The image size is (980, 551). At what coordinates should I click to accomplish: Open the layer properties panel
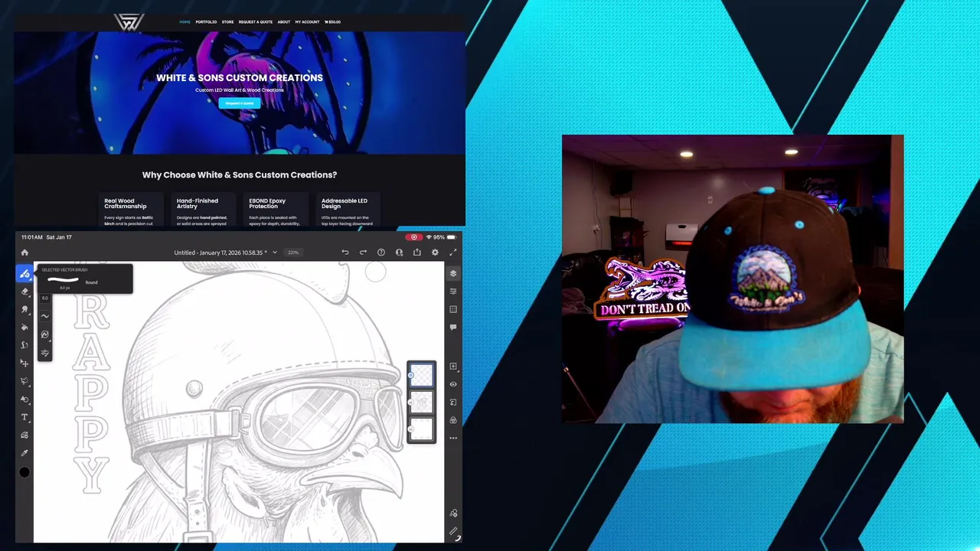click(x=453, y=292)
